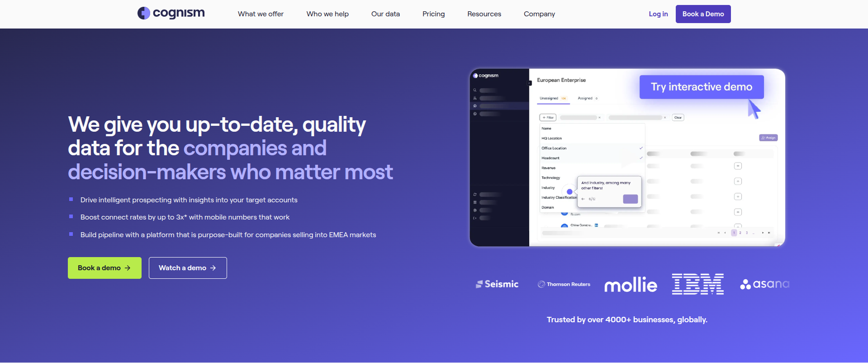868x363 pixels.
Task: Click the mollie logo
Action: [631, 285]
